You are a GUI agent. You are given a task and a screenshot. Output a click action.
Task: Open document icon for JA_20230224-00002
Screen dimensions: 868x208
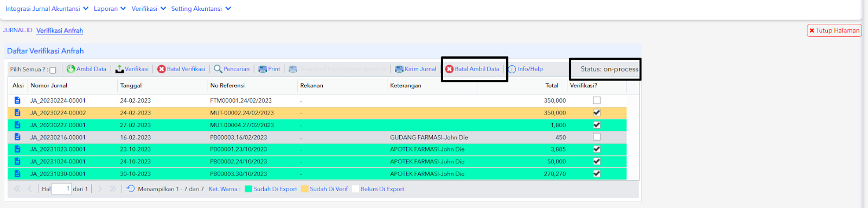pos(17,113)
